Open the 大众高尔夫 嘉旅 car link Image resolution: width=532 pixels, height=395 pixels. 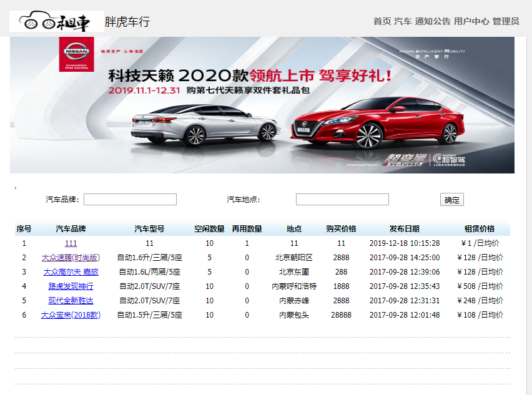click(71, 272)
